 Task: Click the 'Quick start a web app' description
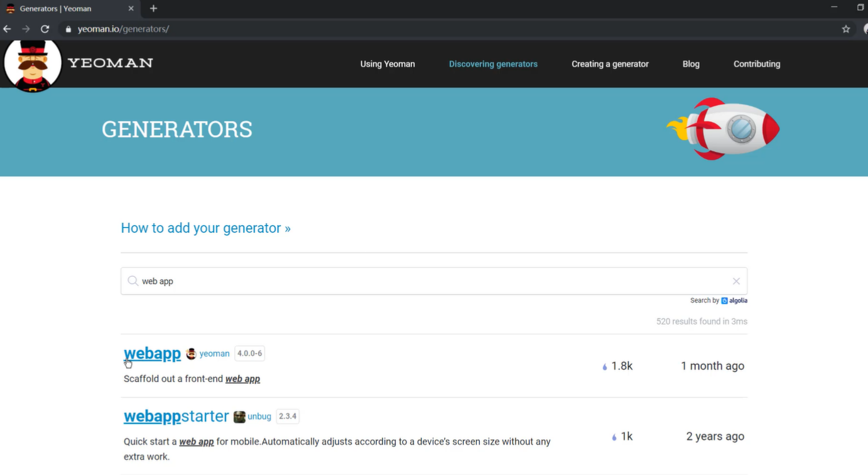[x=337, y=449]
